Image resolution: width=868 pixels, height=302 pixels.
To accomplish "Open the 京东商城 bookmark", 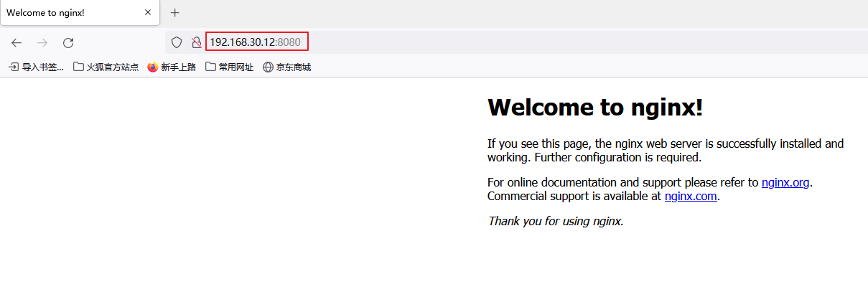I will pyautogui.click(x=286, y=67).
